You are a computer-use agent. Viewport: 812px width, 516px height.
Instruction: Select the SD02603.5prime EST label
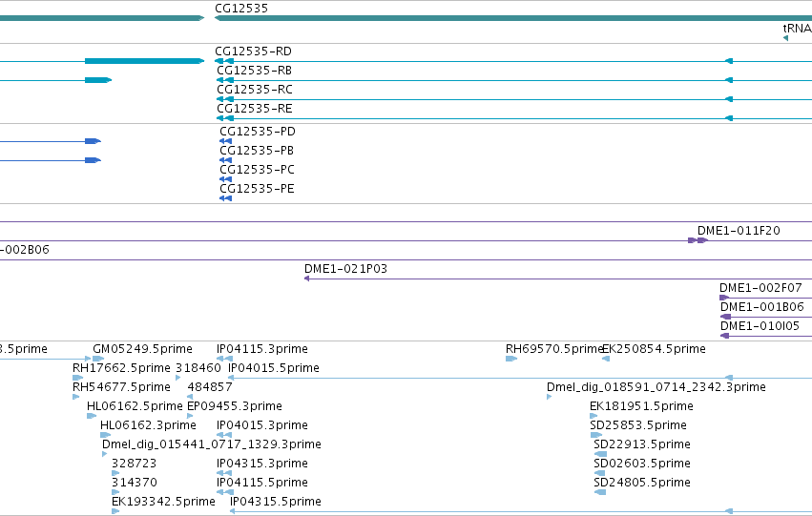coord(642,464)
